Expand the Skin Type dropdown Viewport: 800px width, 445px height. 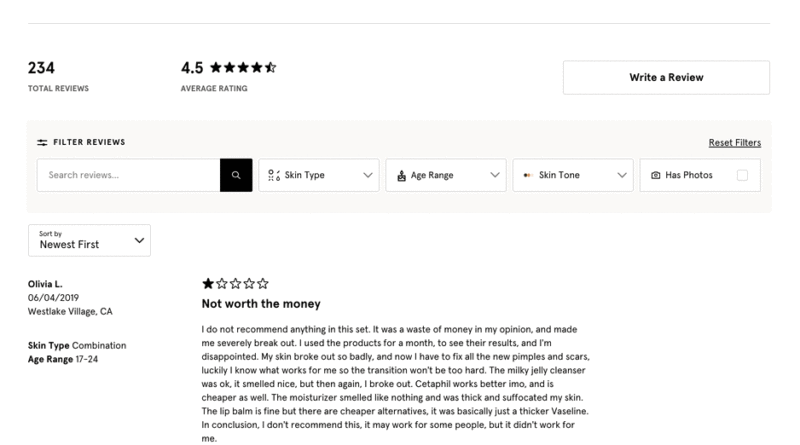point(319,175)
